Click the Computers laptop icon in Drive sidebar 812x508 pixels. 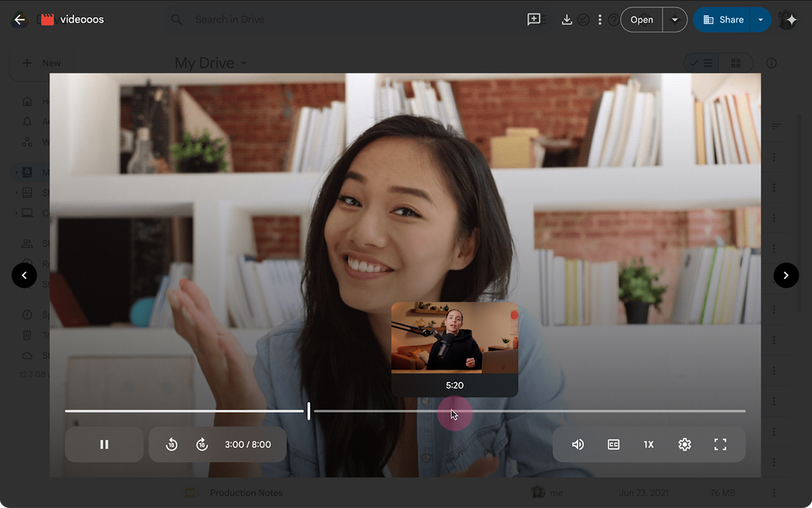coord(27,213)
